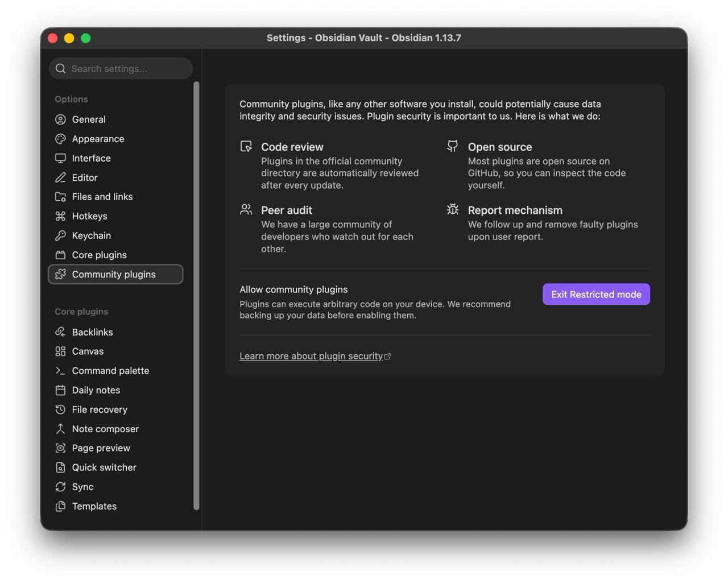This screenshot has width=728, height=584.
Task: Click the Appearance palette icon
Action: tap(60, 139)
